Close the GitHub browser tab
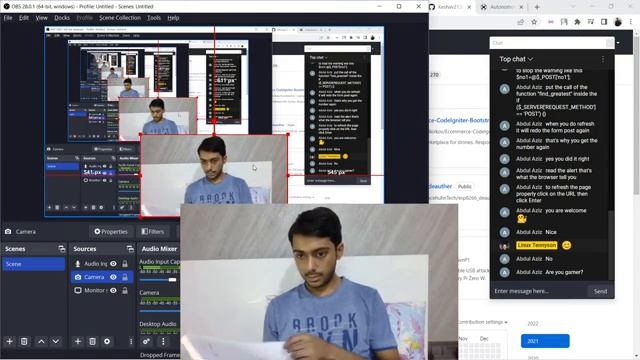Viewport: 640px width, 360px height. 469,7
